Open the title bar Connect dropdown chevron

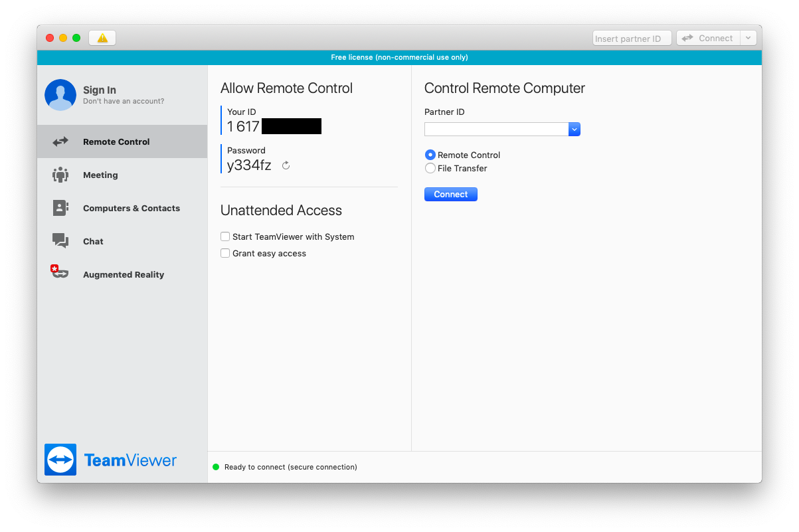coord(748,39)
